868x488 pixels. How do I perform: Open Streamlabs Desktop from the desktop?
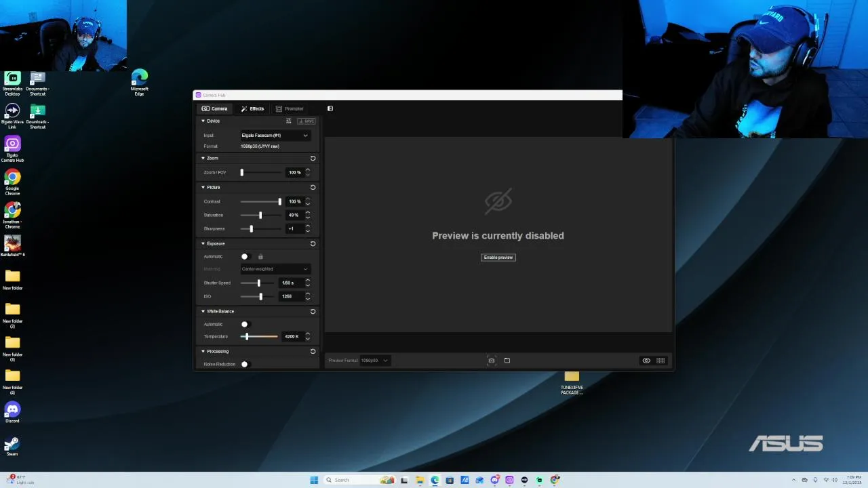tap(12, 83)
